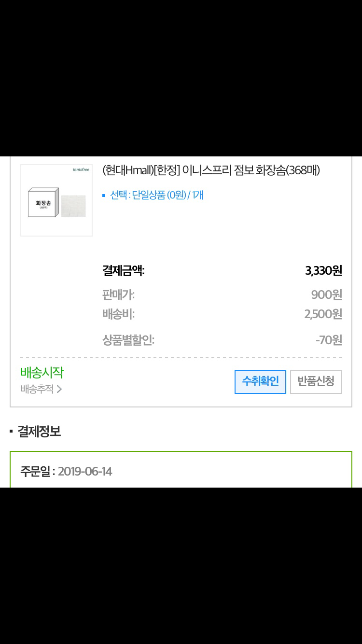Click the 결제금액 label

pos(124,270)
